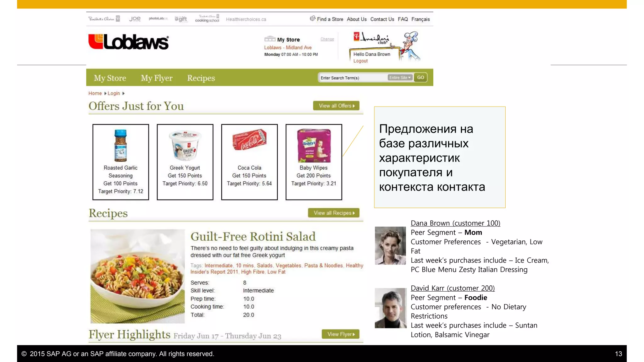Select the Greek Yogurt offer card
Viewport: 644px width, 362px height.
[x=185, y=162]
